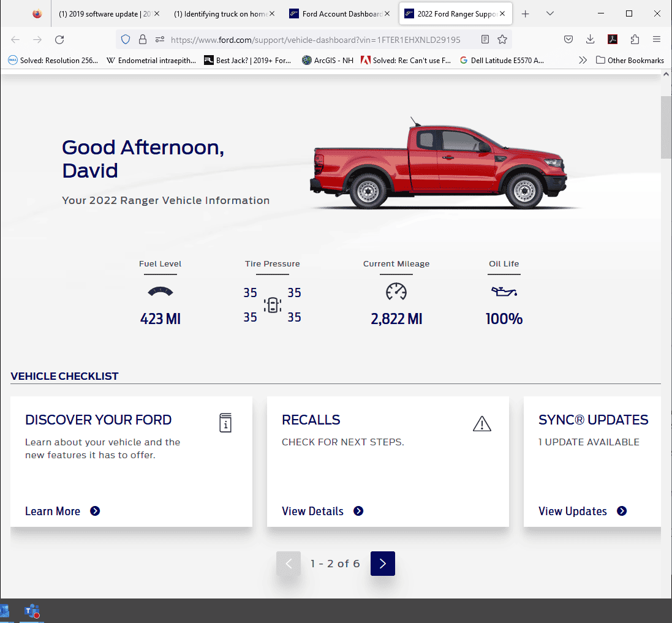Viewport: 672px width, 623px height.
Task: Close the Identifying truck tab
Action: coord(272,13)
